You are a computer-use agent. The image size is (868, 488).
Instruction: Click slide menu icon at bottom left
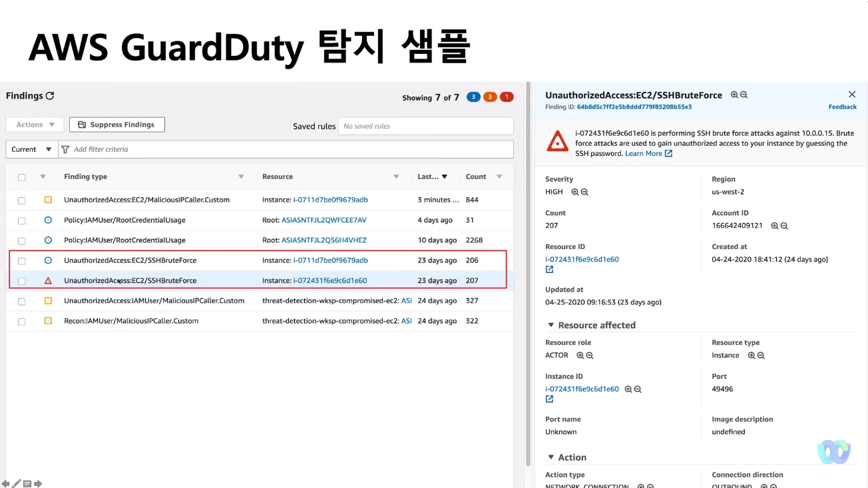click(27, 483)
